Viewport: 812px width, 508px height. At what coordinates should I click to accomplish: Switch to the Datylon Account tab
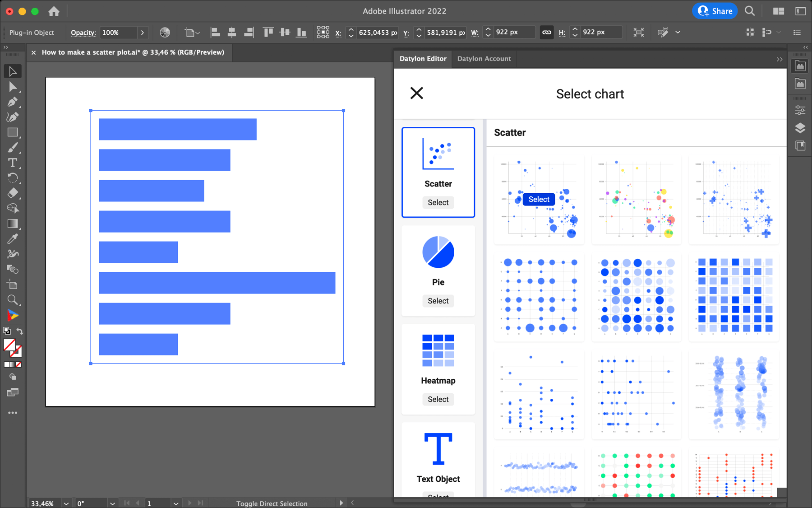484,59
